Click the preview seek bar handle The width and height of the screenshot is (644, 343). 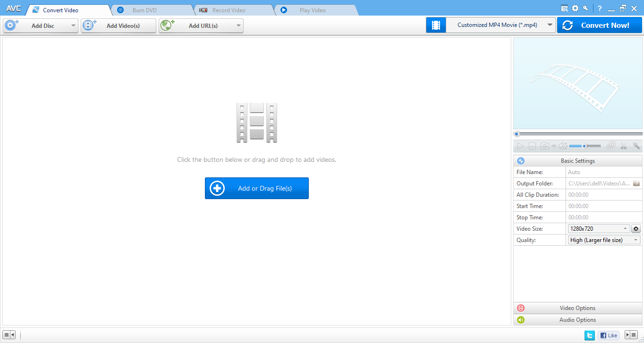tap(517, 134)
